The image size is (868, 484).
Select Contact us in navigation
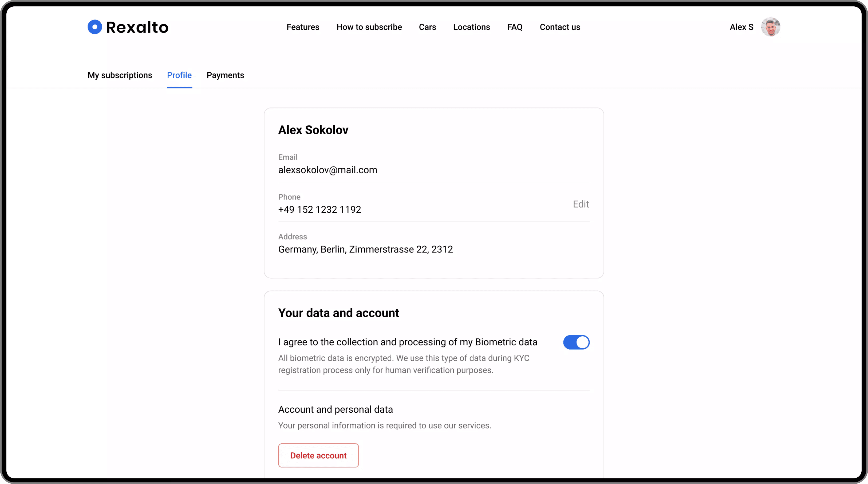(560, 27)
